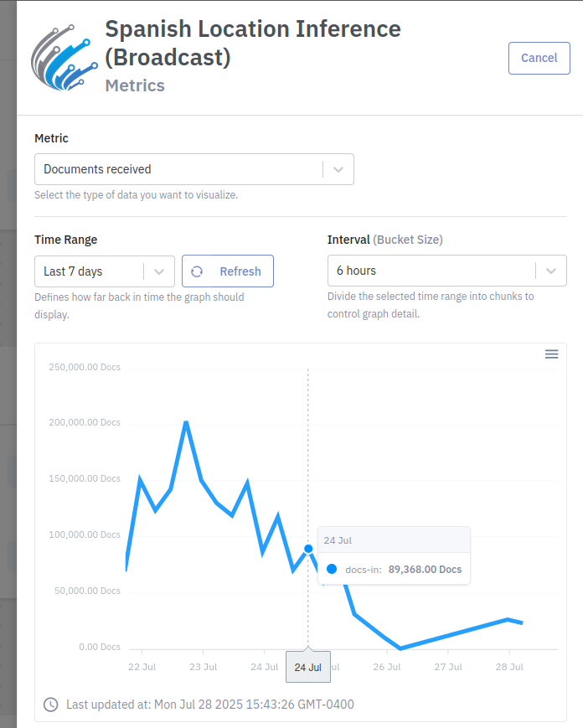The height and width of the screenshot is (728, 583).
Task: Click the 28 Jul axis label
Action: point(509,667)
